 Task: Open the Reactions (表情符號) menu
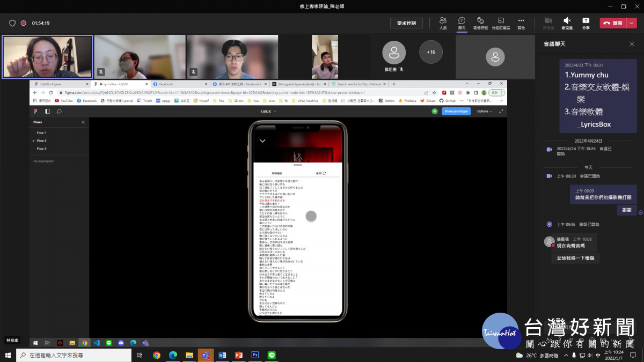(480, 23)
